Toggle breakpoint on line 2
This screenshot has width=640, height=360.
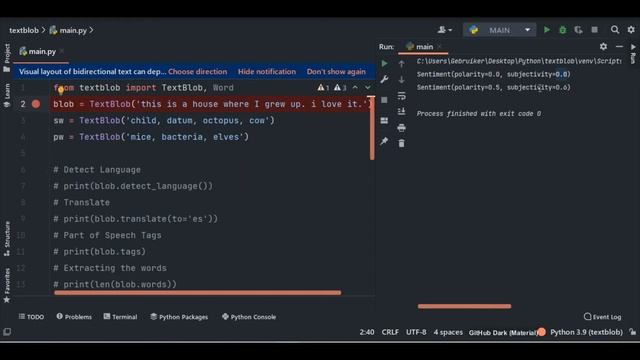[x=36, y=104]
